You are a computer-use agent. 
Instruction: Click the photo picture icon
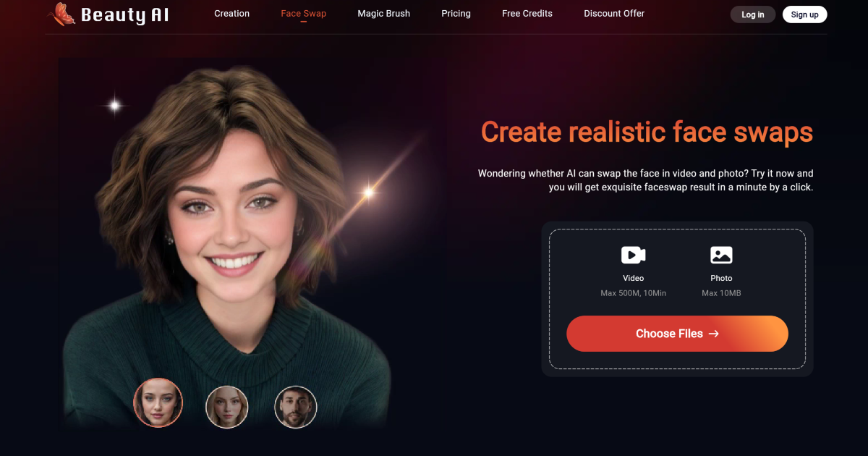(721, 255)
